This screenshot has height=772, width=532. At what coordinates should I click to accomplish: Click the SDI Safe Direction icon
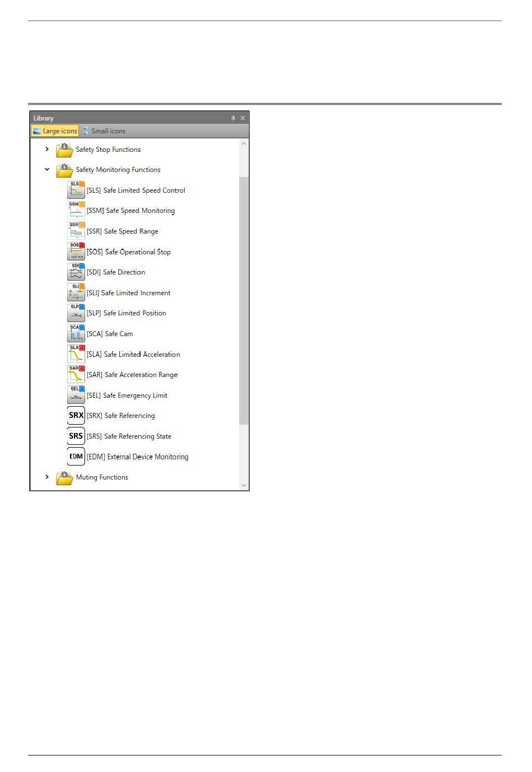pyautogui.click(x=76, y=272)
